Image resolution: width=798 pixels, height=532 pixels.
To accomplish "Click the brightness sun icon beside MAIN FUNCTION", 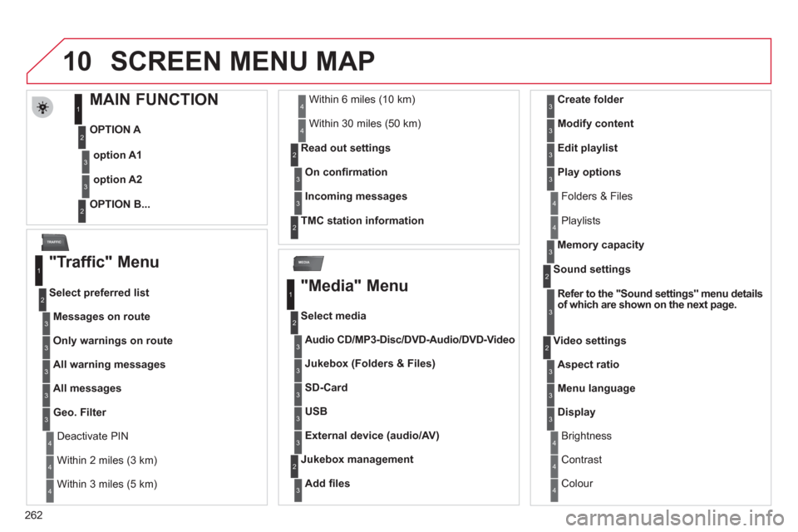I will pos(42,107).
